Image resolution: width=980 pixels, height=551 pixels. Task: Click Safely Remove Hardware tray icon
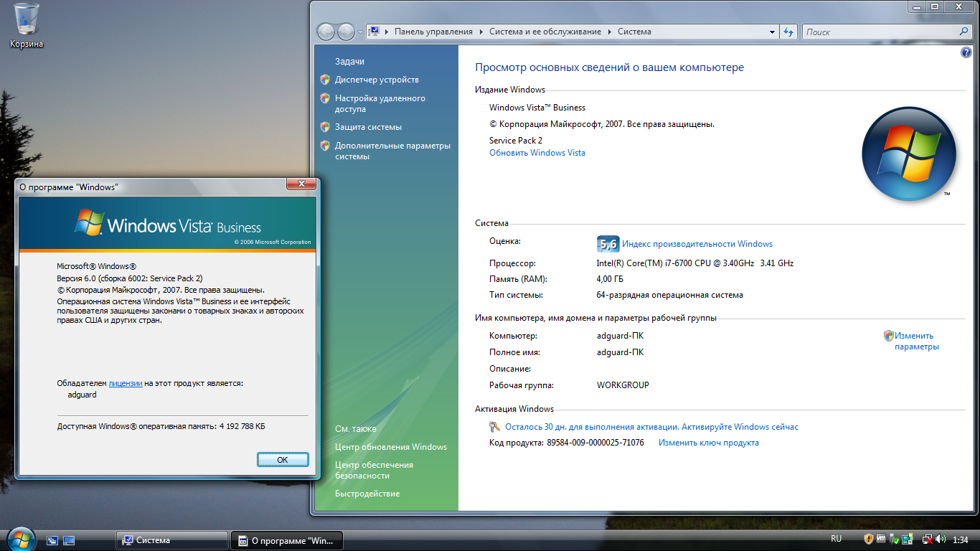(x=894, y=539)
